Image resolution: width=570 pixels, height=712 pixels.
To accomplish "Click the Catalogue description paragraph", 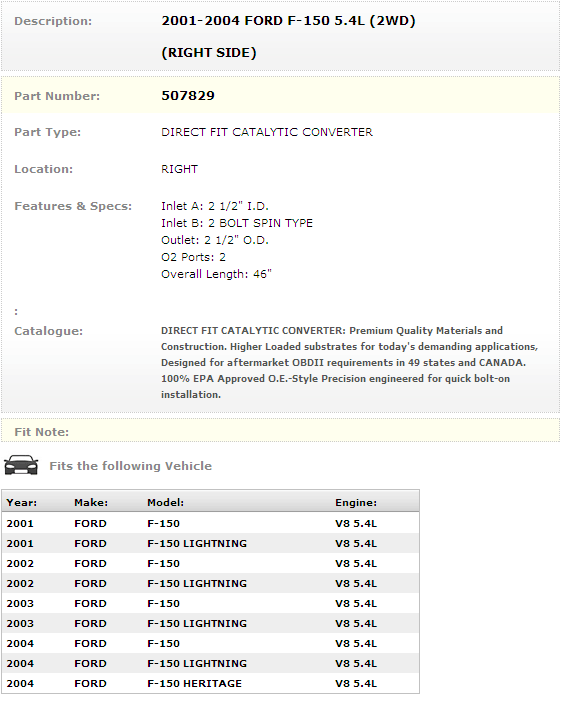I will tap(350, 362).
